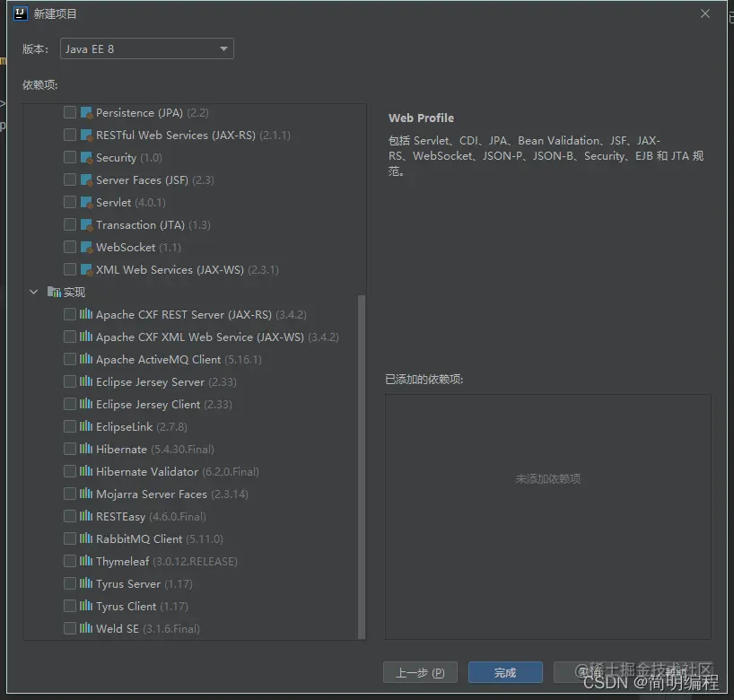
Task: Click the Web Profile heading
Action: pos(422,118)
